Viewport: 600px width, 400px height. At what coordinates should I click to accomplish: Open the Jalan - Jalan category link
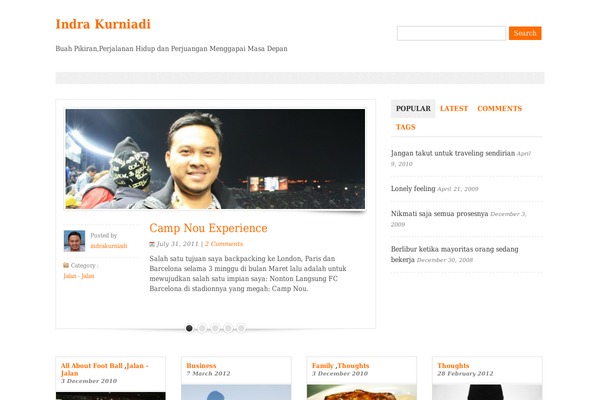pos(79,276)
